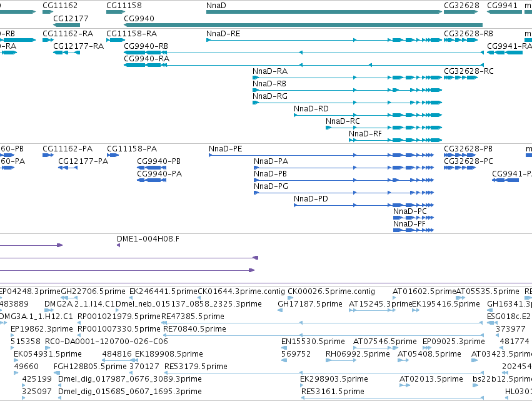Select transcript CG12177-RA

click(66, 53)
